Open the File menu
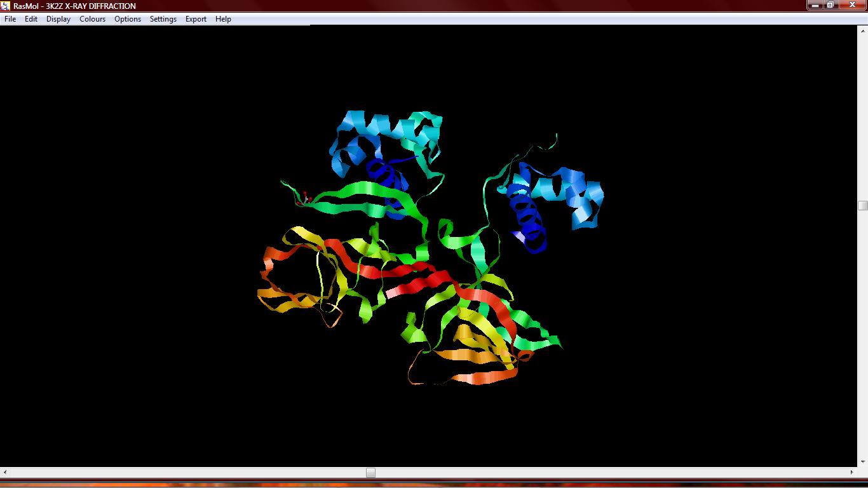 point(10,19)
